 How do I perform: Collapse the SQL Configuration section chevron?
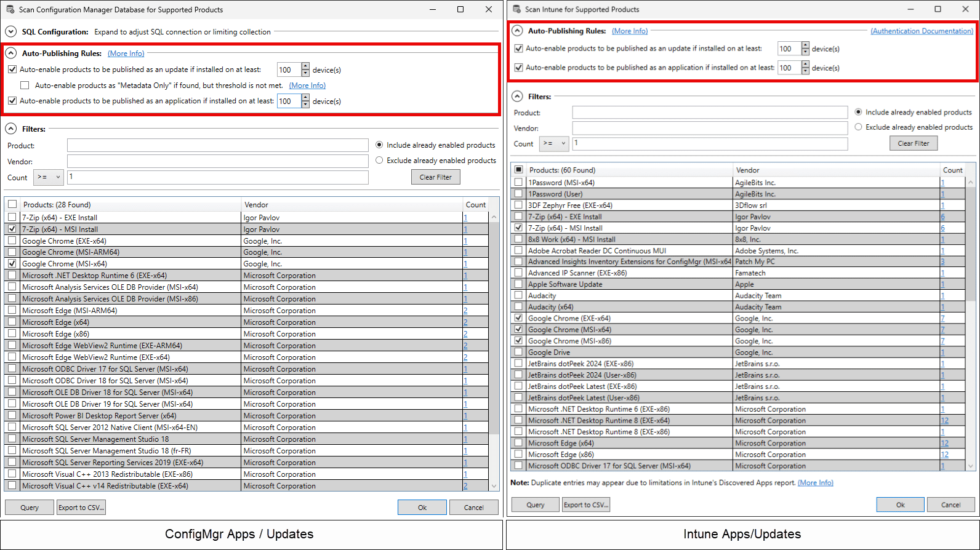click(11, 31)
